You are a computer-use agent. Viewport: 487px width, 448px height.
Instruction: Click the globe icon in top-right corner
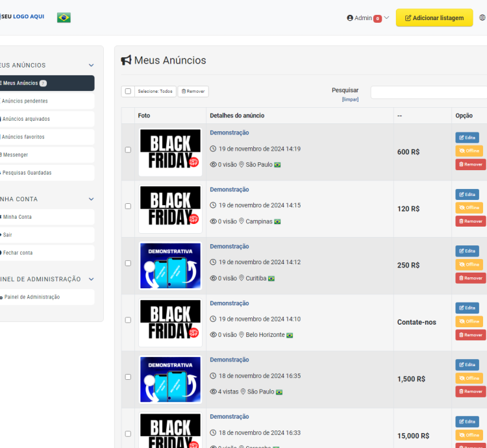pos(482,18)
